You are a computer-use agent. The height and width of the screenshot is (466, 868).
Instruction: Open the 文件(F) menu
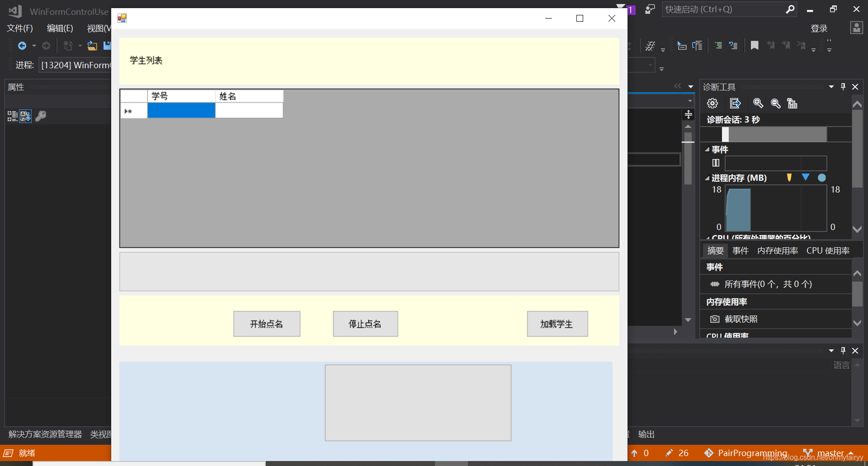point(20,28)
